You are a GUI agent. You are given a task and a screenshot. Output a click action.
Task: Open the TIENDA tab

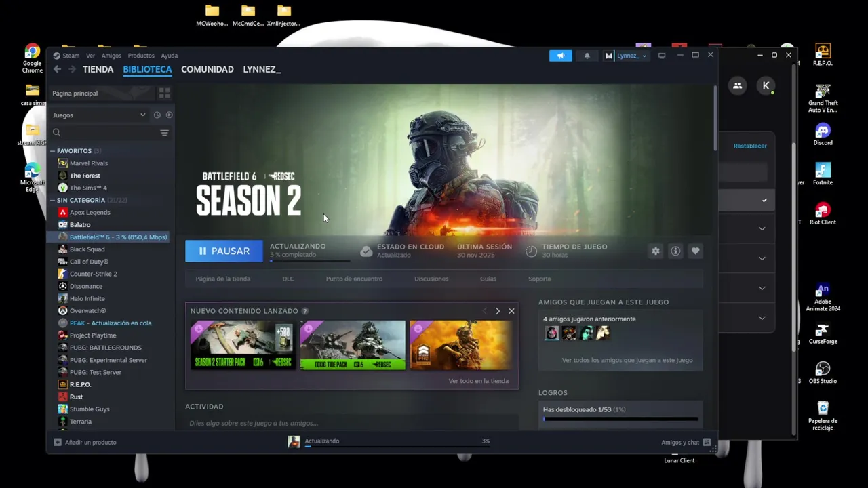[x=98, y=69]
